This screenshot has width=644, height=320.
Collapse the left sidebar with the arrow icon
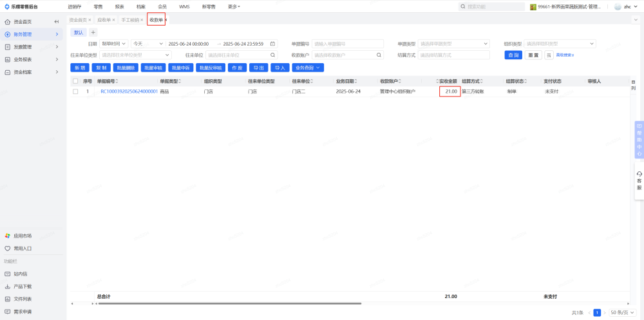57,21
